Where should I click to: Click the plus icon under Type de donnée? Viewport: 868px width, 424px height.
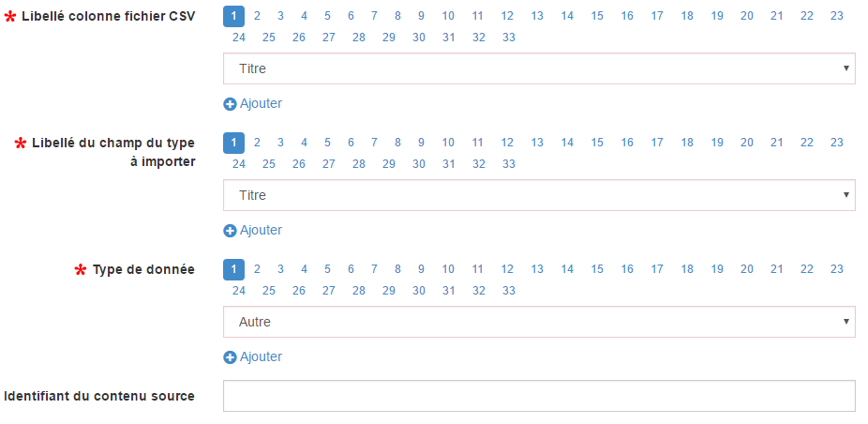click(230, 357)
